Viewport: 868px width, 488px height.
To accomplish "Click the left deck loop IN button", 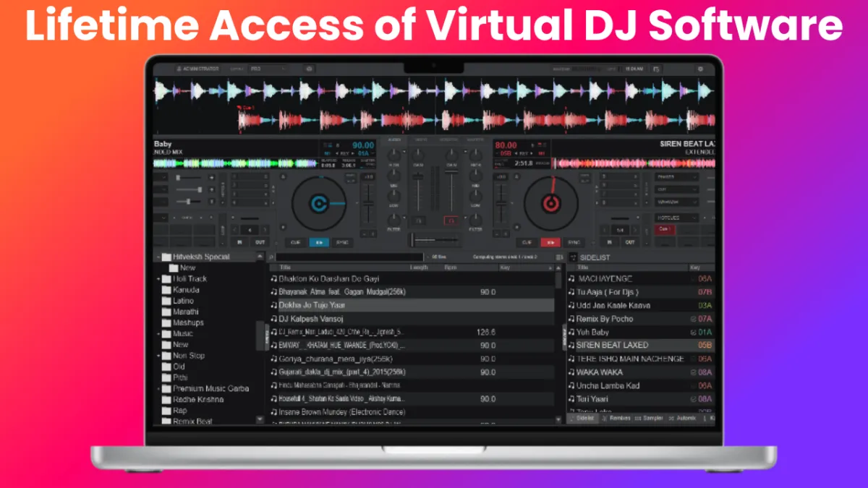I will (x=240, y=242).
